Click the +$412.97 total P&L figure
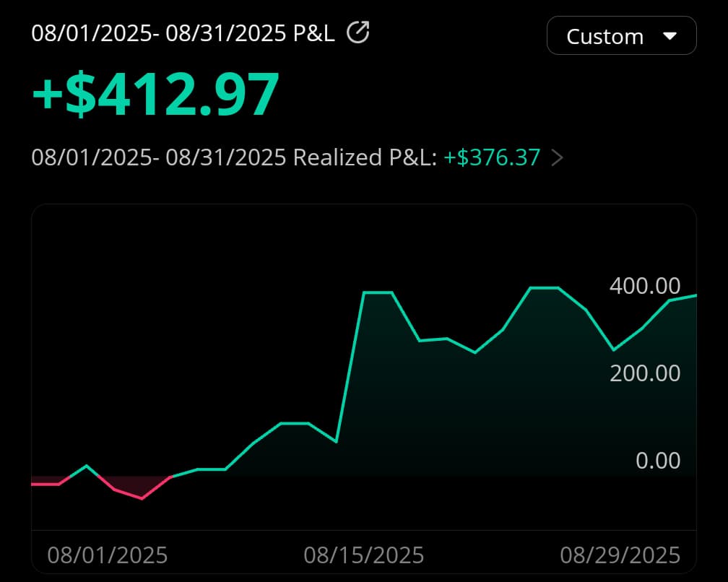Viewport: 728px width, 582px height. [155, 95]
